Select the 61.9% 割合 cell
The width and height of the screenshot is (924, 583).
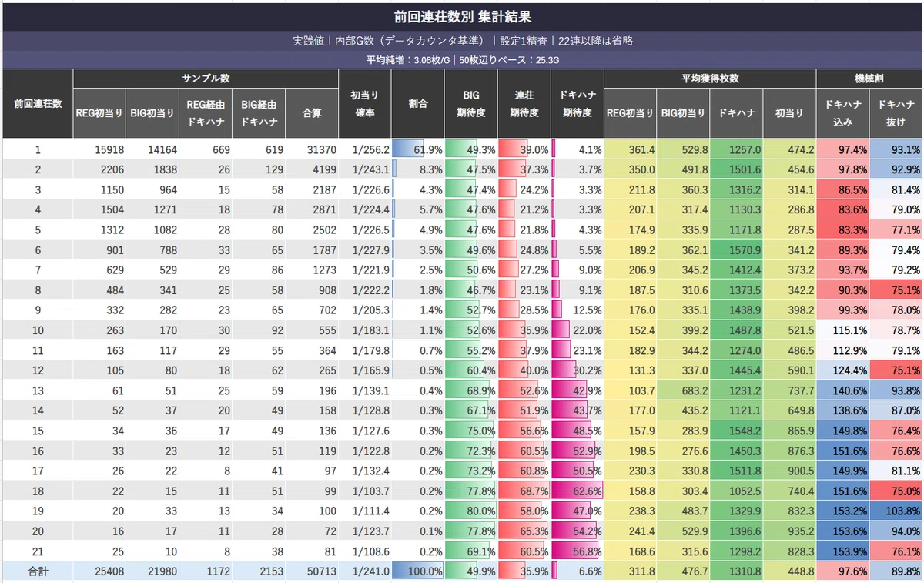click(418, 149)
